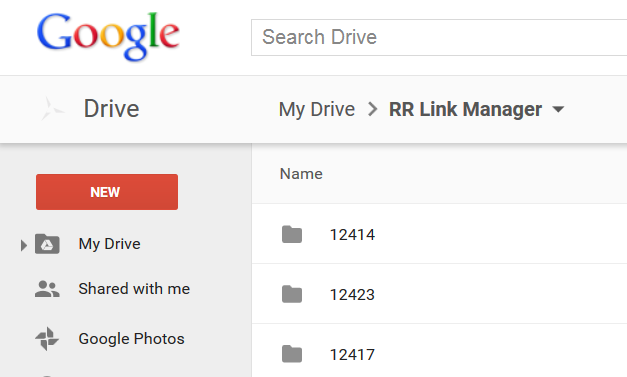Sort by the Name column header
Image resolution: width=627 pixels, height=377 pixels.
click(x=301, y=174)
